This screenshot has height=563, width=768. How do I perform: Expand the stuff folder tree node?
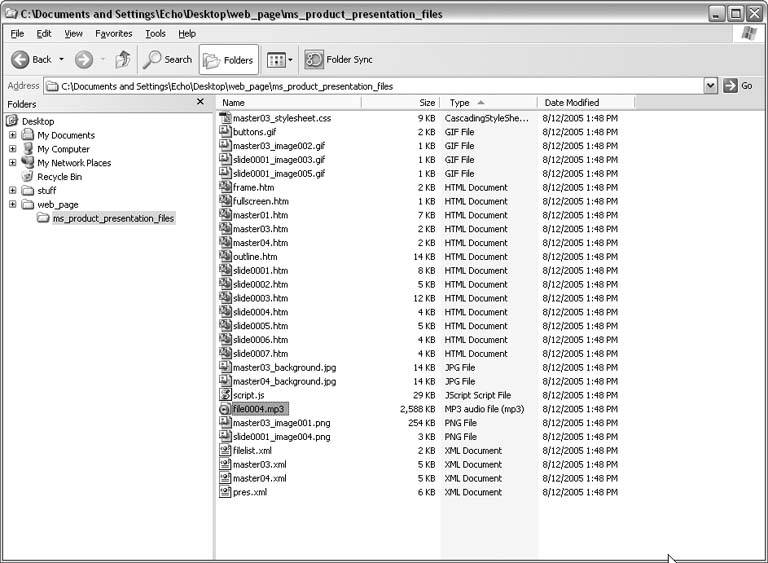point(13,190)
